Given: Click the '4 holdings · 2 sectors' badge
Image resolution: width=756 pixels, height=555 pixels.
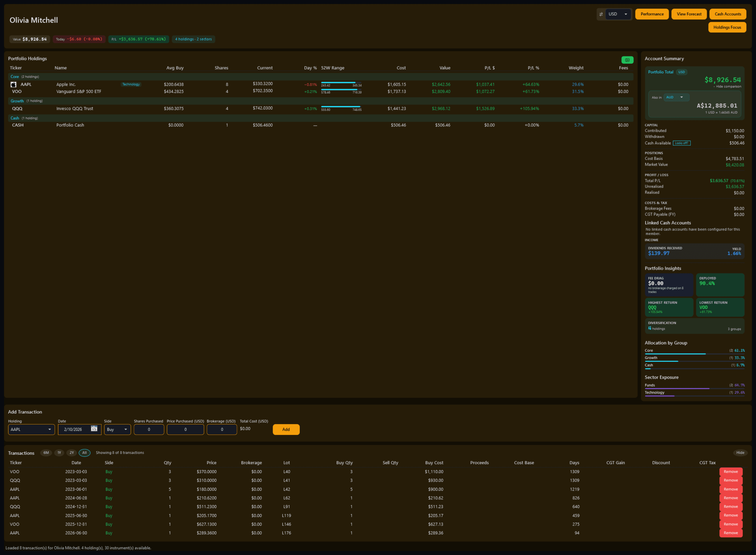Looking at the screenshot, I should click(193, 39).
